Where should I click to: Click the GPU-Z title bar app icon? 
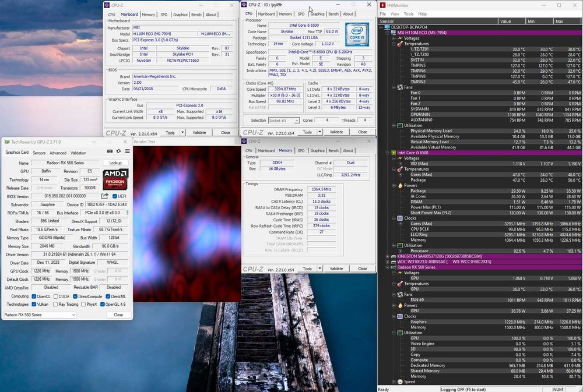6,142
